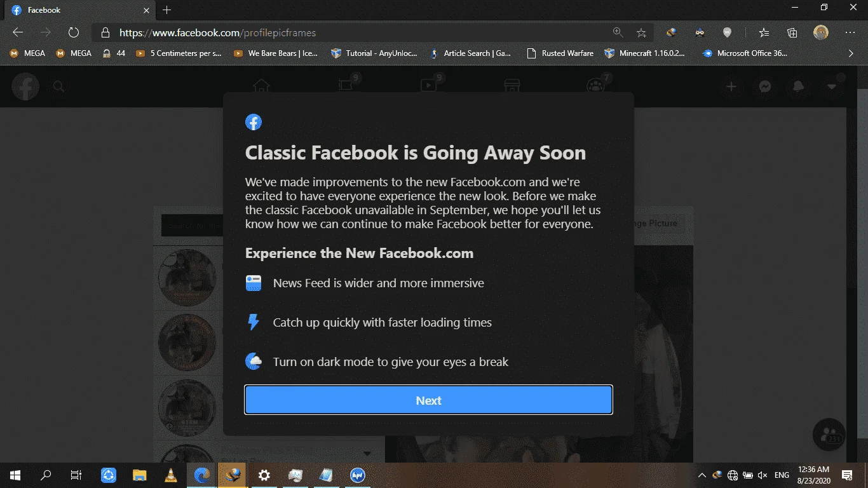Expand more bookmarks chevron

click(851, 53)
